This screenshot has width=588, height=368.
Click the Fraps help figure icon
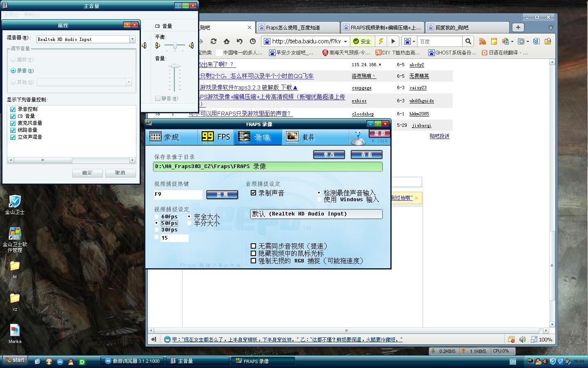[358, 137]
